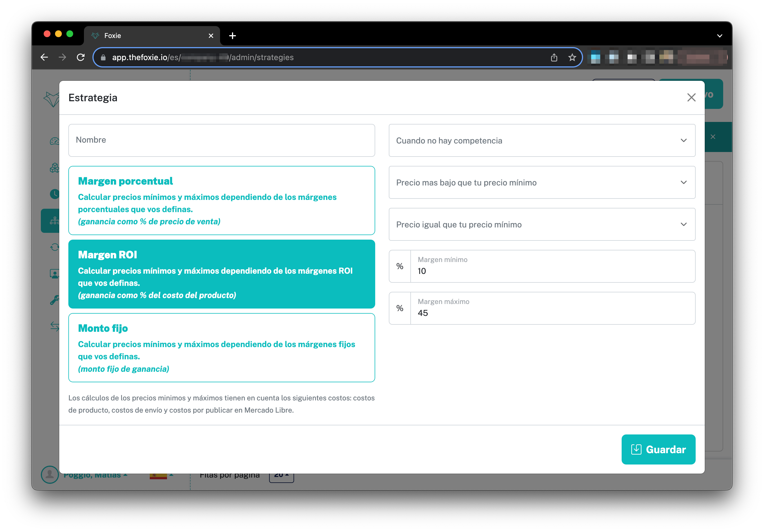This screenshot has height=532, width=764.
Task: Open the transfer arrows sidebar icon
Action: 54,326
